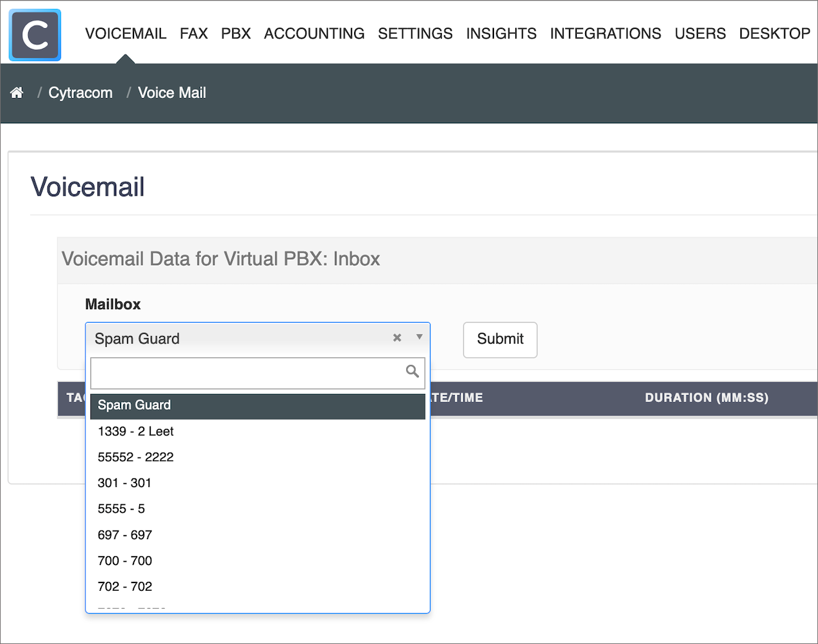Select the 55552 - 2222 mailbox option
This screenshot has width=818, height=644.
tap(258, 457)
